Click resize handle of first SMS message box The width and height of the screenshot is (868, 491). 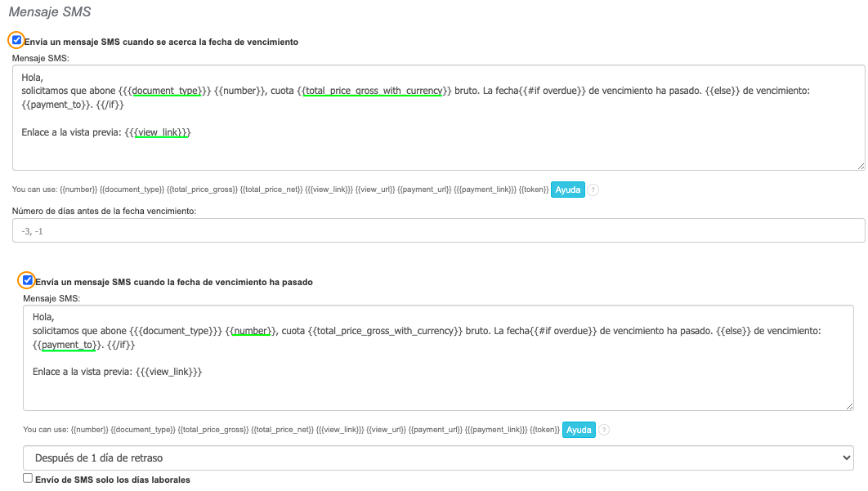(861, 166)
